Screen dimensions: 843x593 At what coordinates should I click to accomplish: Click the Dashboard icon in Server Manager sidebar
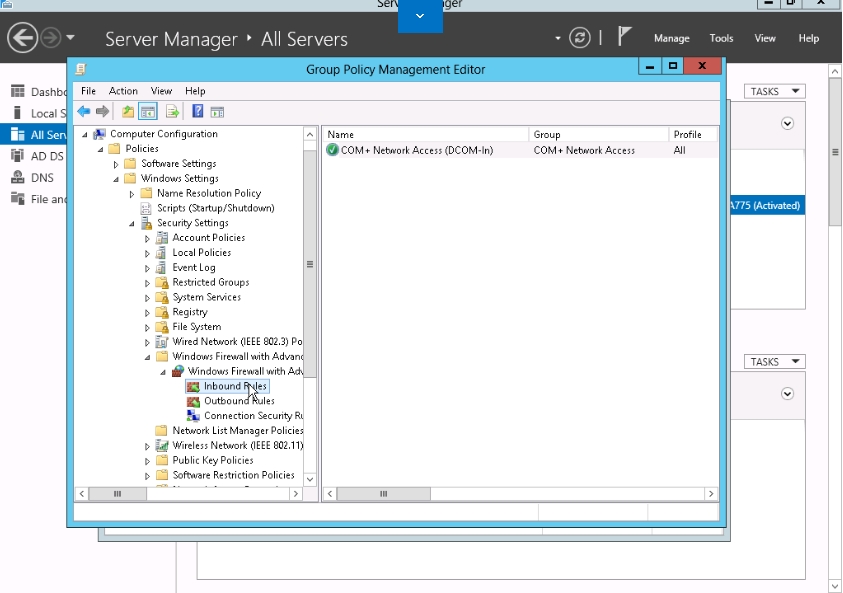point(18,91)
